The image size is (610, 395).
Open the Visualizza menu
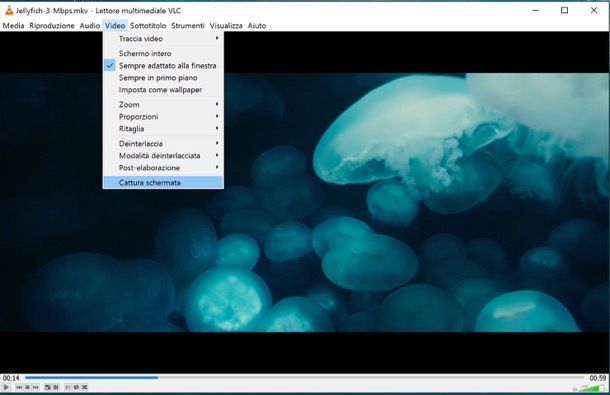[x=226, y=26]
